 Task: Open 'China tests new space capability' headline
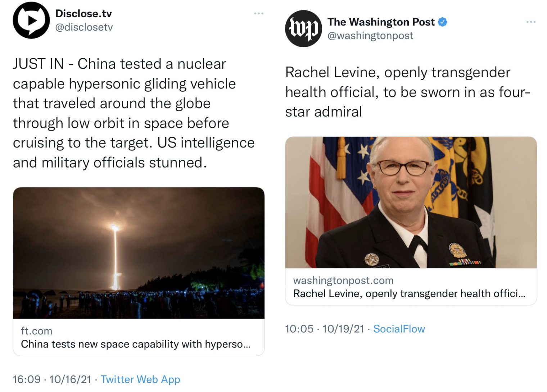click(x=136, y=344)
